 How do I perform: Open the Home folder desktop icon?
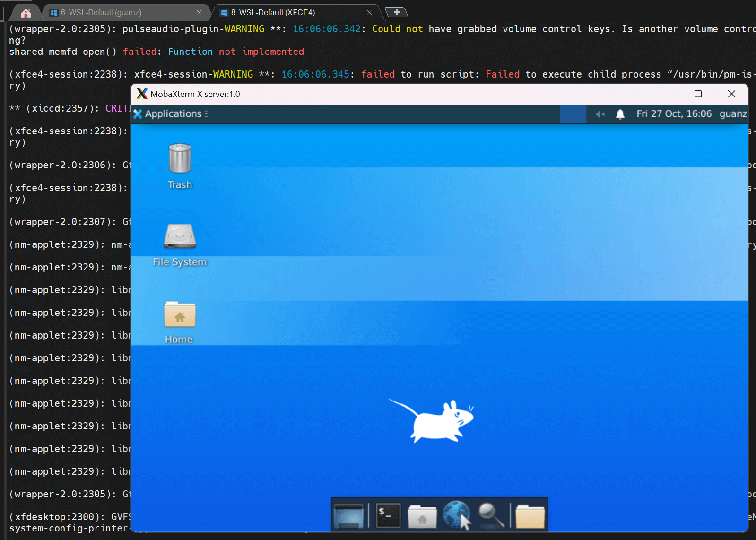[x=180, y=322]
